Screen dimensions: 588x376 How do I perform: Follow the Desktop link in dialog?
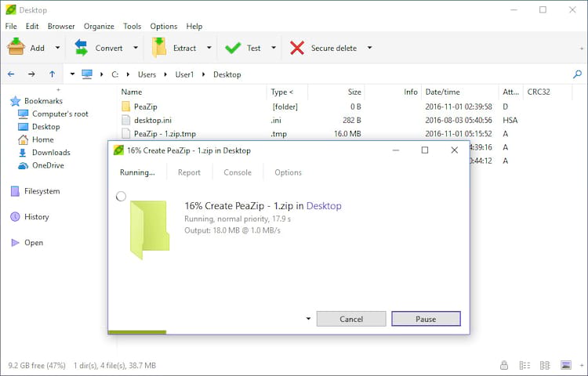(x=324, y=206)
